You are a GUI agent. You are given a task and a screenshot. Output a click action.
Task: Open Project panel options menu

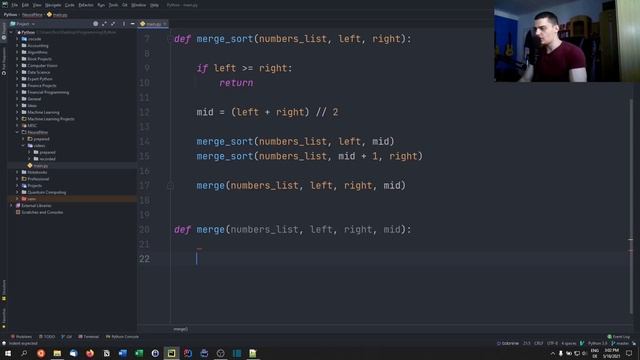coord(124,24)
